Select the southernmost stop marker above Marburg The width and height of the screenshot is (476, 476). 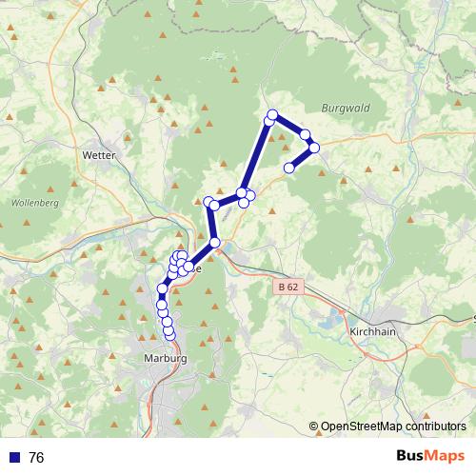click(170, 335)
